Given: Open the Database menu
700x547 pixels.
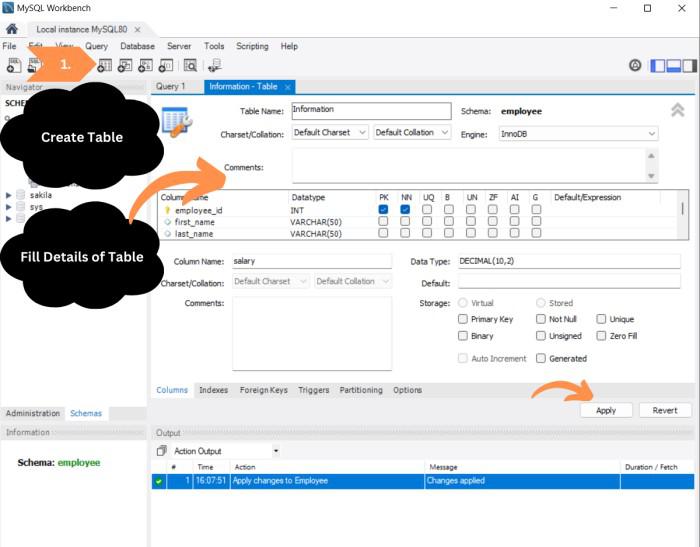Looking at the screenshot, I should [x=137, y=46].
